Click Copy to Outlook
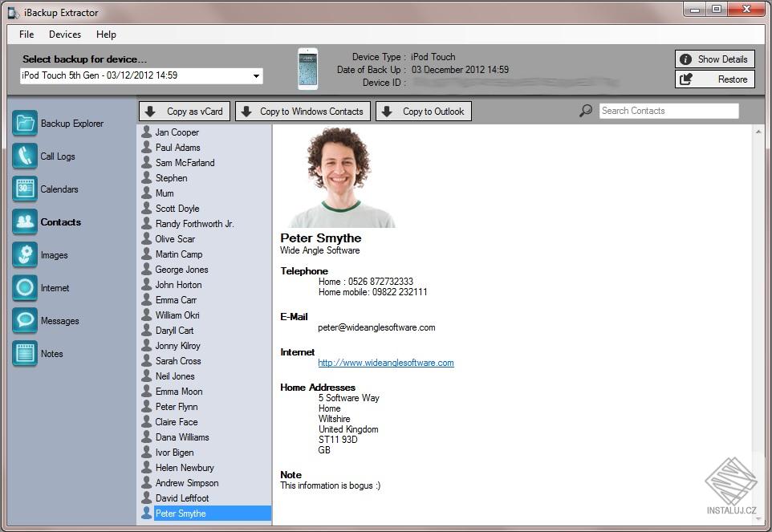 [423, 111]
